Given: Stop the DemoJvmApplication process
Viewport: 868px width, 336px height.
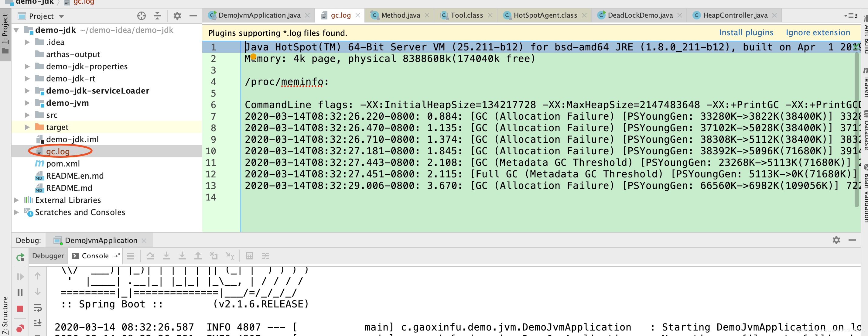Looking at the screenshot, I should pos(20,309).
